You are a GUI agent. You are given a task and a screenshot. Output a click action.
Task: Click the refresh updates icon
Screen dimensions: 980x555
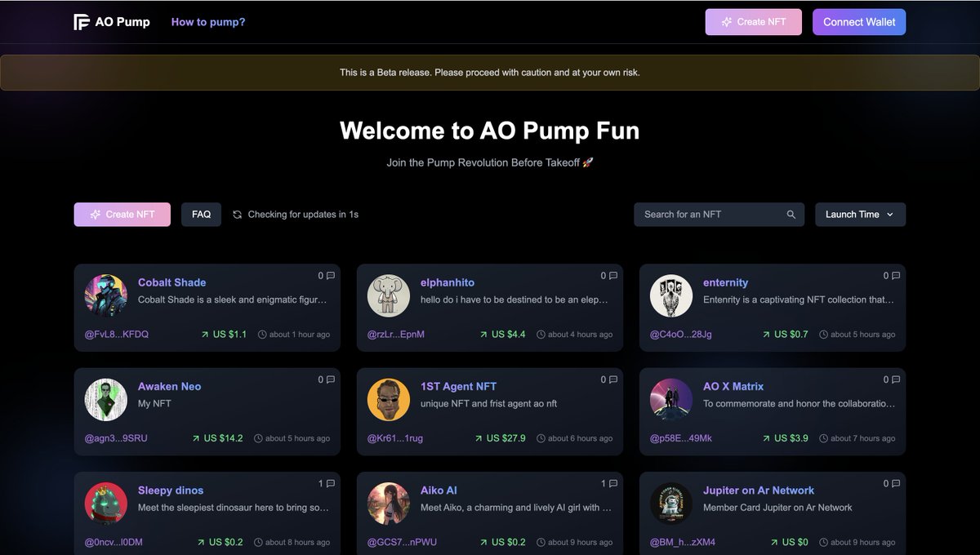[238, 215]
